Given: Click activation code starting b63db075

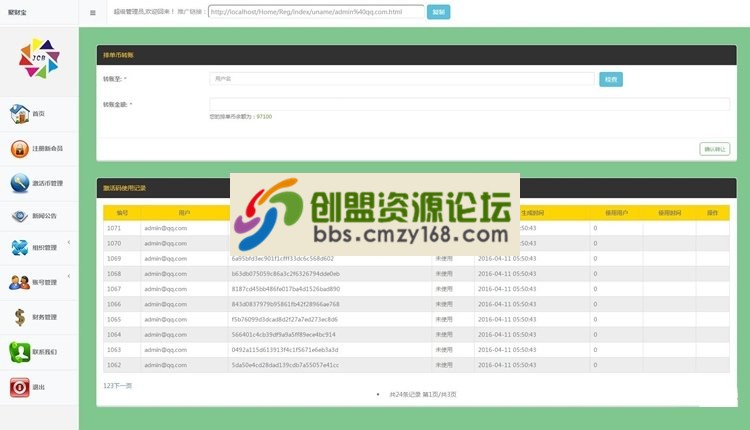Looking at the screenshot, I should pos(286,274).
